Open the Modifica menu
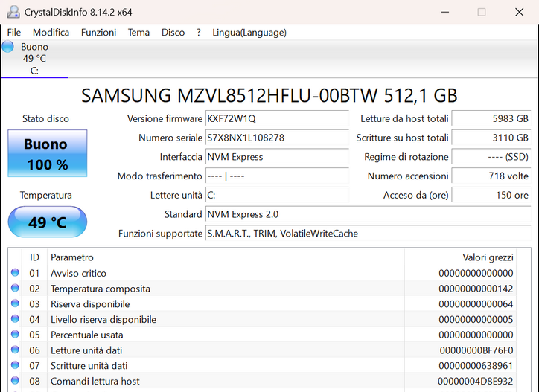Screen dimensions: 539x392 pyautogui.click(x=51, y=33)
